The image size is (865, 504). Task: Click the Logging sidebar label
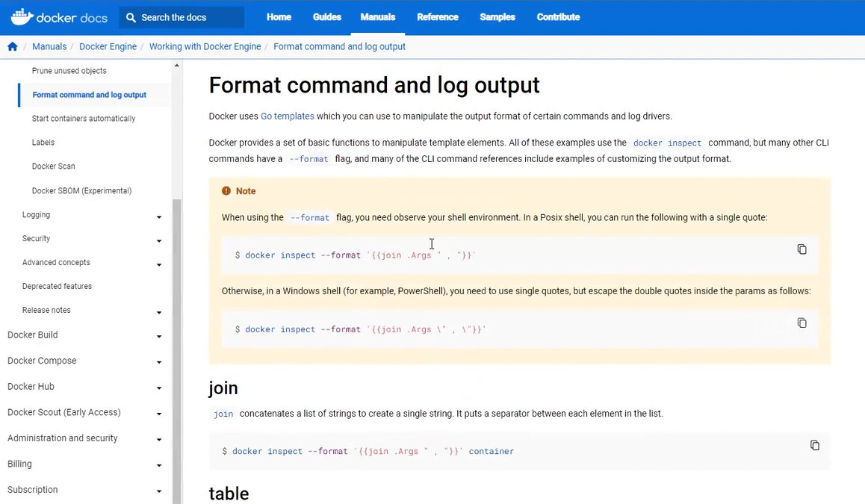click(36, 214)
